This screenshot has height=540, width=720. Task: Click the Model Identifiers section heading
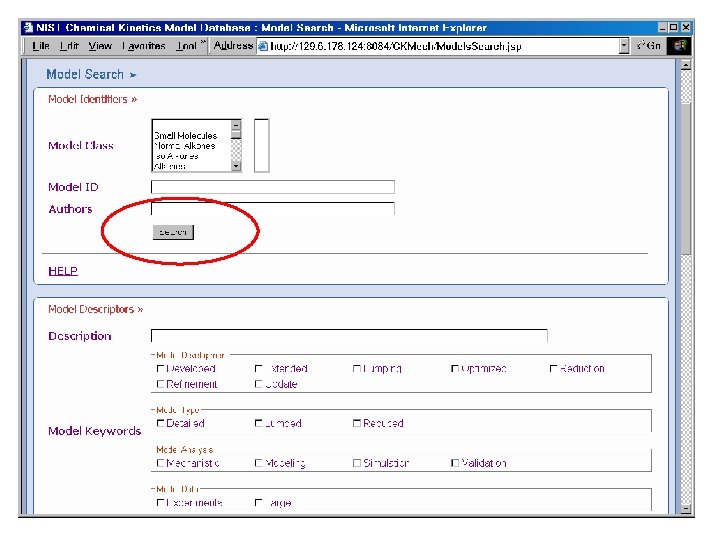(x=92, y=99)
